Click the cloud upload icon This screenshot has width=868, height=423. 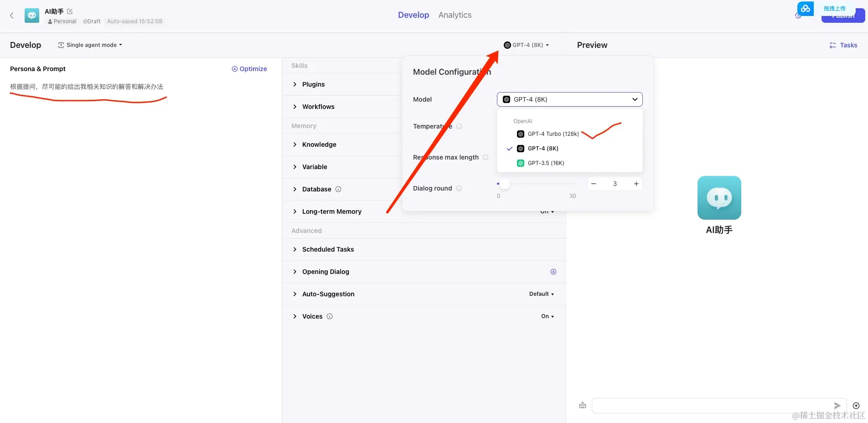pyautogui.click(x=806, y=8)
